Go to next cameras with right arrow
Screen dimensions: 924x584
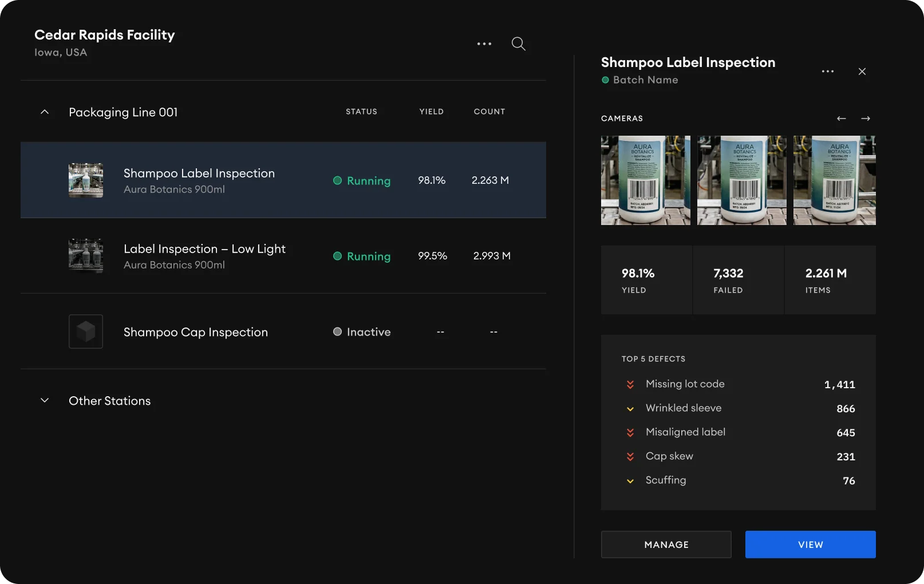pos(865,119)
